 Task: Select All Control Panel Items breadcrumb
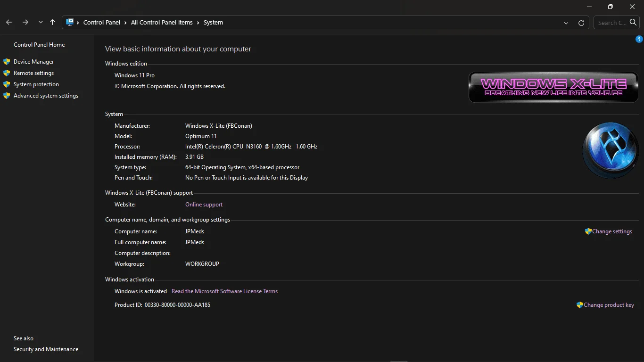point(162,22)
